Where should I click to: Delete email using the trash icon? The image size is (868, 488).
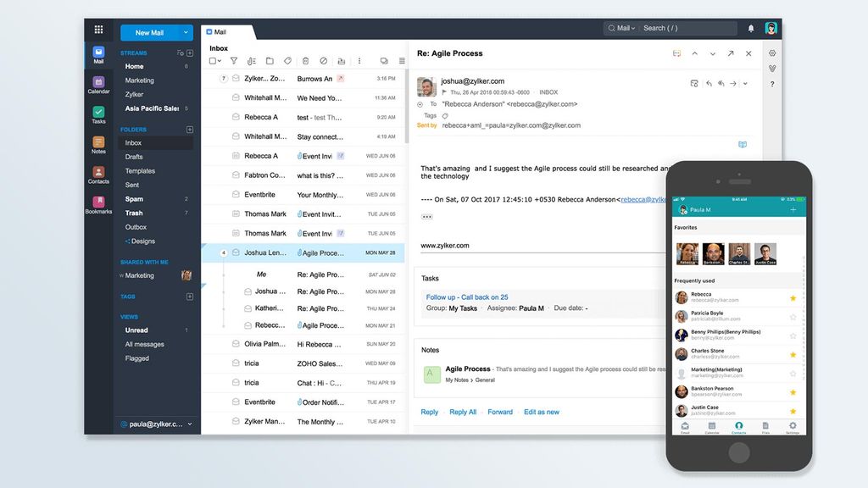305,61
